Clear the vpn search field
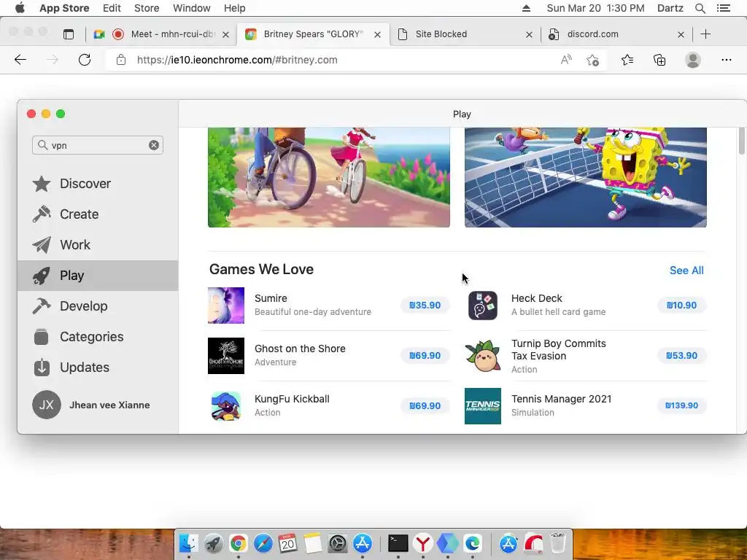The image size is (747, 560). point(154,145)
